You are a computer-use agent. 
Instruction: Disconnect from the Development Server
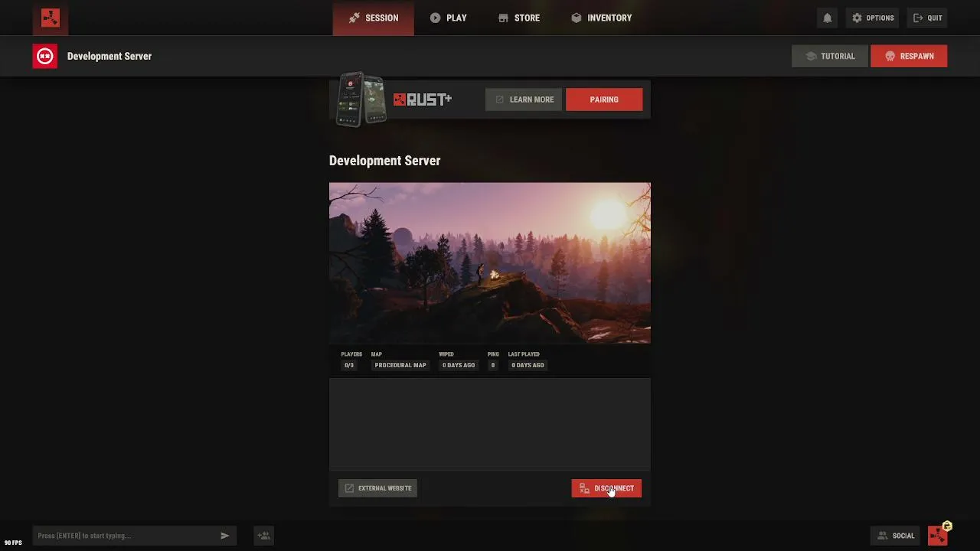[x=606, y=488]
